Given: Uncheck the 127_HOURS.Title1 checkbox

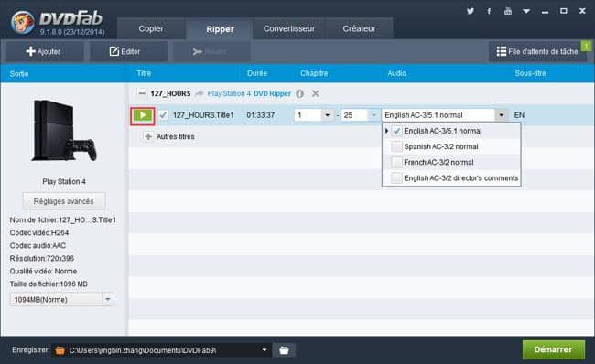Looking at the screenshot, I should pos(163,115).
